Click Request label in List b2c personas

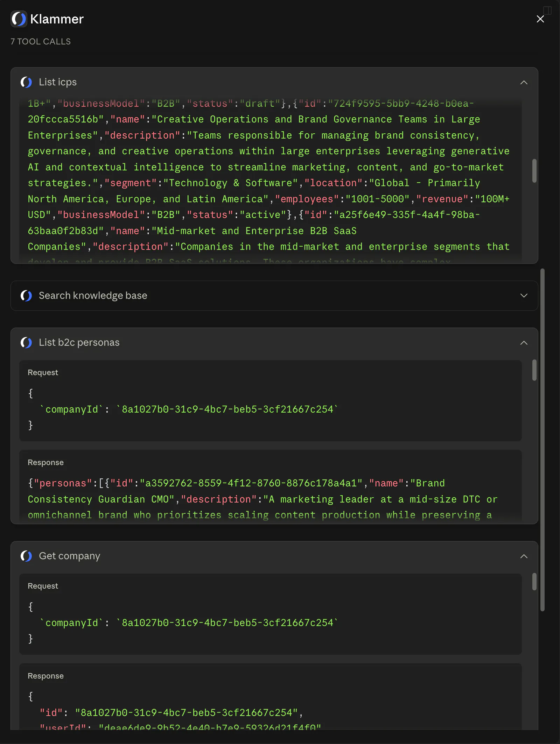click(43, 372)
